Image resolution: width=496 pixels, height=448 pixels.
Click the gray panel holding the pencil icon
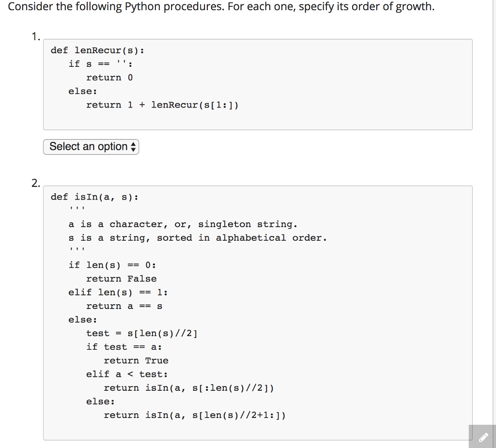point(481,437)
